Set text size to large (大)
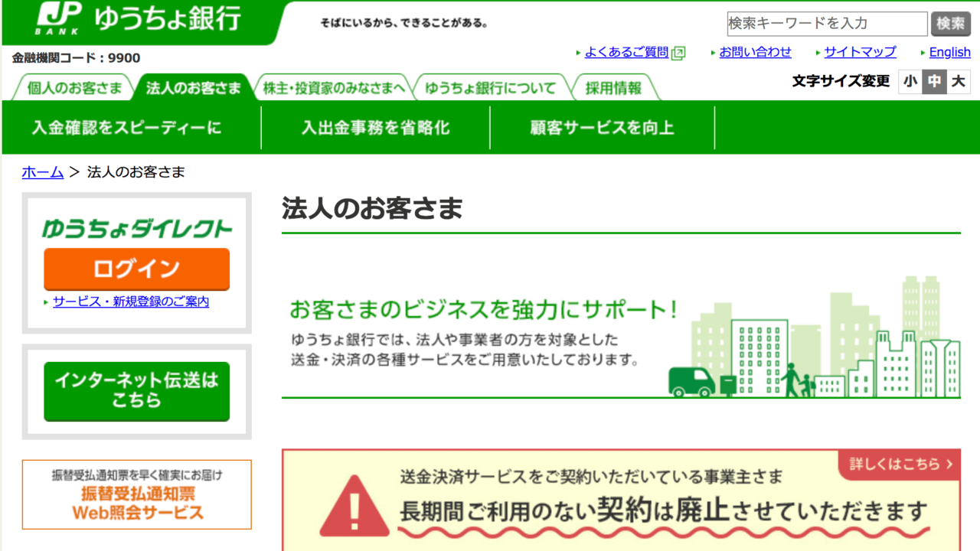Screen dimensions: 980x551 click(958, 81)
